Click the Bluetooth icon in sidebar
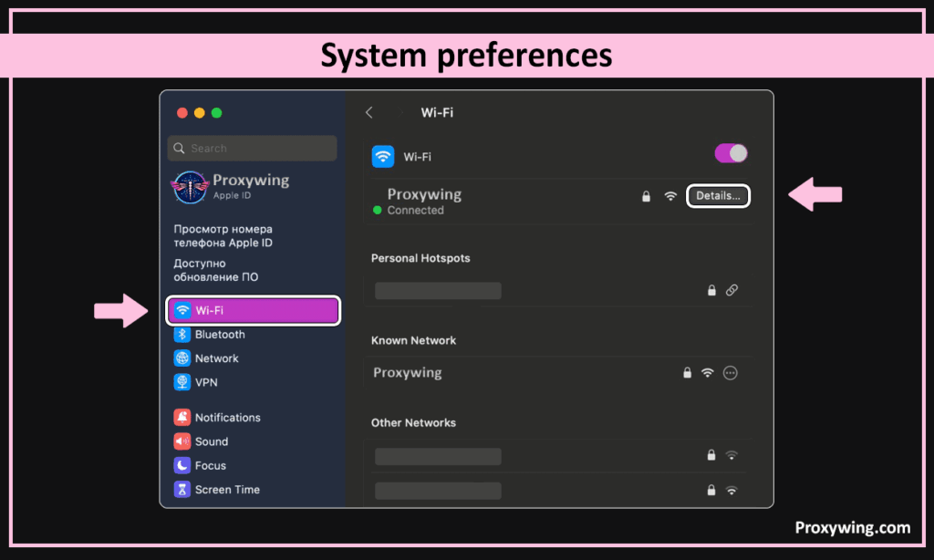Viewport: 934px width, 560px height. [182, 335]
